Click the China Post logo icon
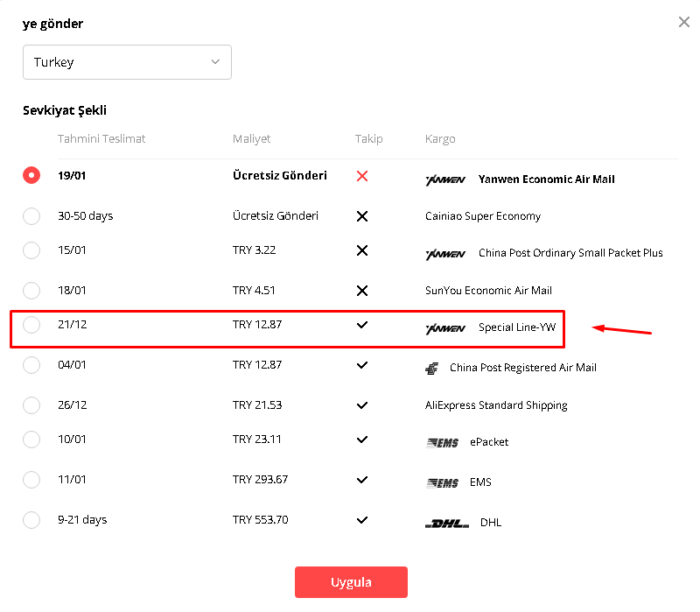Image resolution: width=700 pixels, height=612 pixels. tap(431, 369)
